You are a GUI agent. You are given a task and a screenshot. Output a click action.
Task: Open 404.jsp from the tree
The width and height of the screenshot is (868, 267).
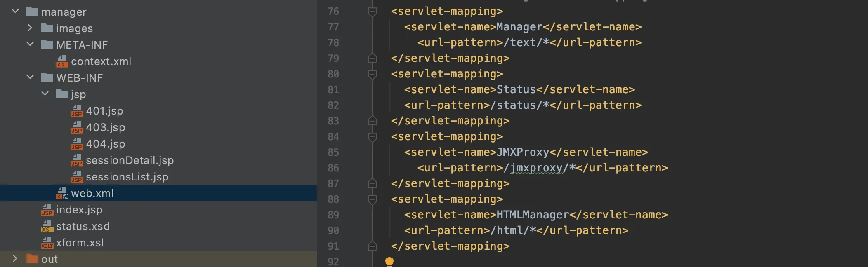pyautogui.click(x=106, y=144)
